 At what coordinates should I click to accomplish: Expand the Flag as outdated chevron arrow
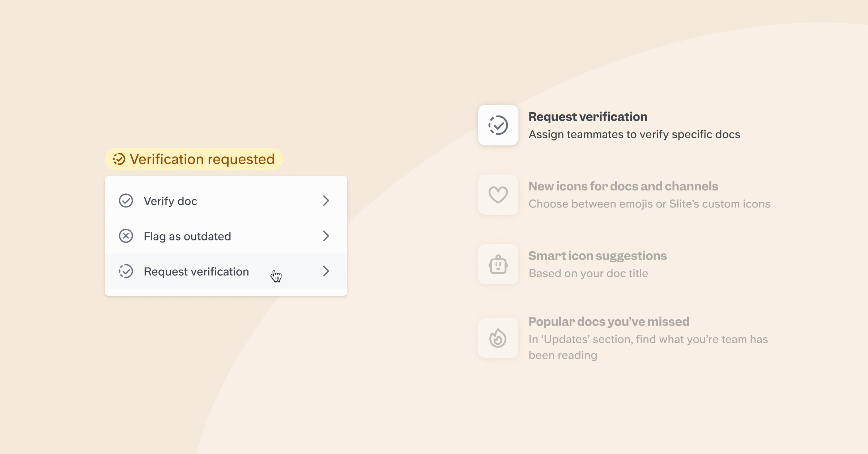click(326, 236)
